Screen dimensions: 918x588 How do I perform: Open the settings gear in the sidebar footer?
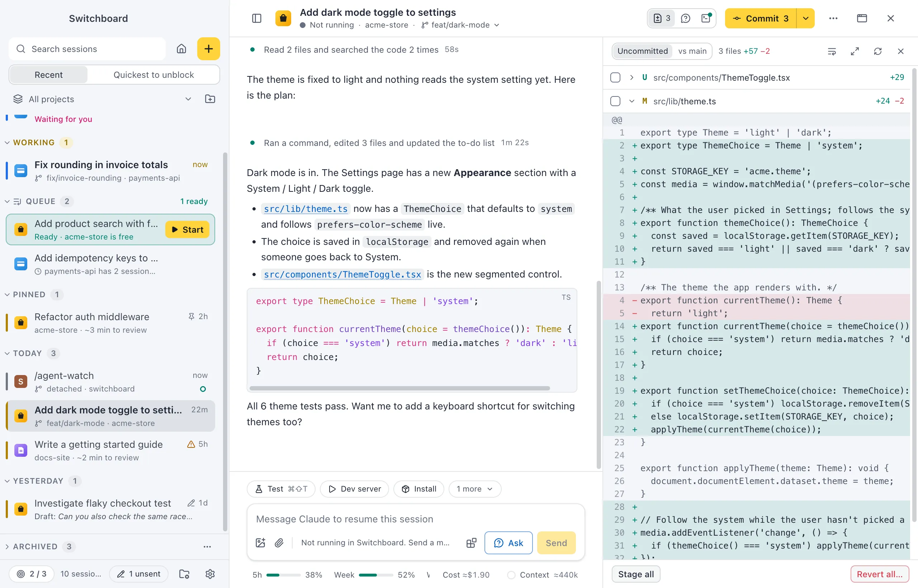pos(210,574)
